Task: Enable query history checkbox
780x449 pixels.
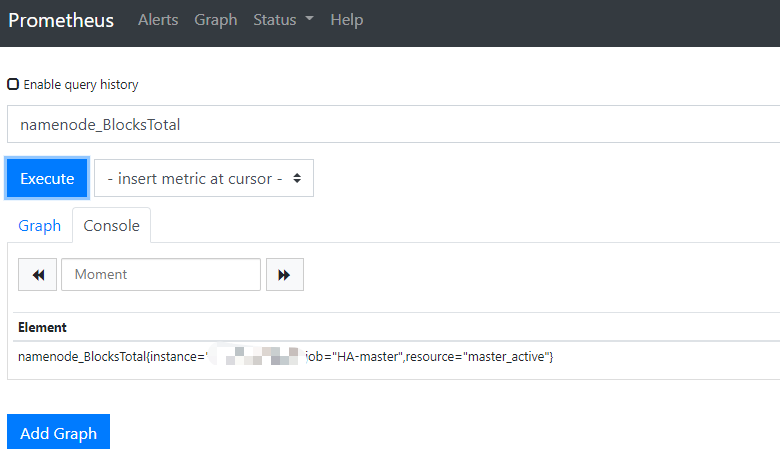Action: tap(13, 84)
